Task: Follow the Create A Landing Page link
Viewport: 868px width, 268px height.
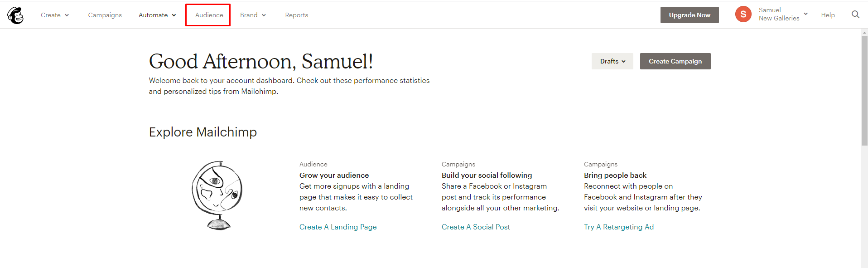Action: click(338, 227)
